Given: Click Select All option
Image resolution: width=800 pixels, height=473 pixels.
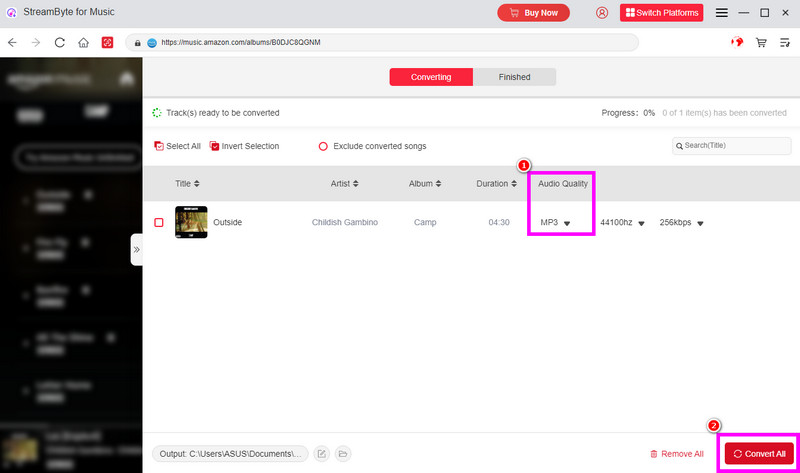Looking at the screenshot, I should [x=177, y=146].
